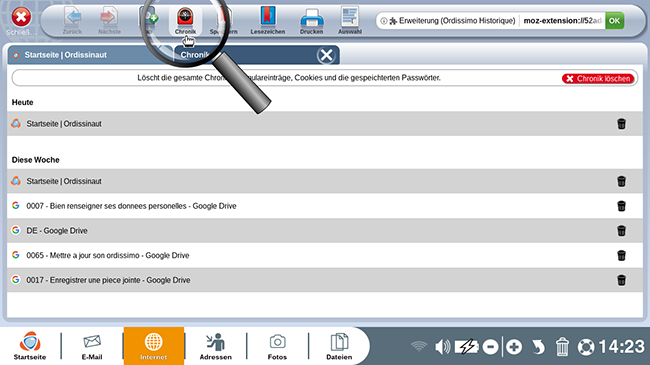Viewport: 650px width, 365px height.
Task: Open Dateien files in dock
Action: (339, 346)
